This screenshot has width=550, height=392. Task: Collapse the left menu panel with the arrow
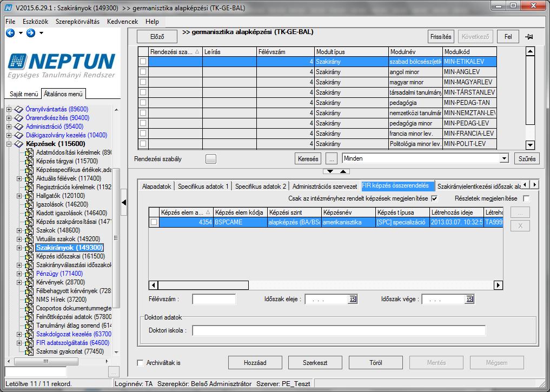(124, 202)
